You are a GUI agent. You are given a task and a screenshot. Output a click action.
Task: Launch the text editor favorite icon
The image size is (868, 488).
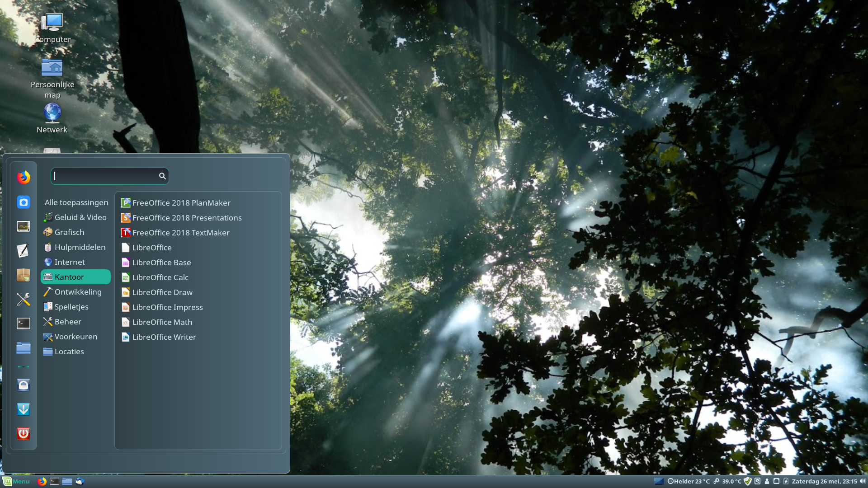click(x=24, y=251)
